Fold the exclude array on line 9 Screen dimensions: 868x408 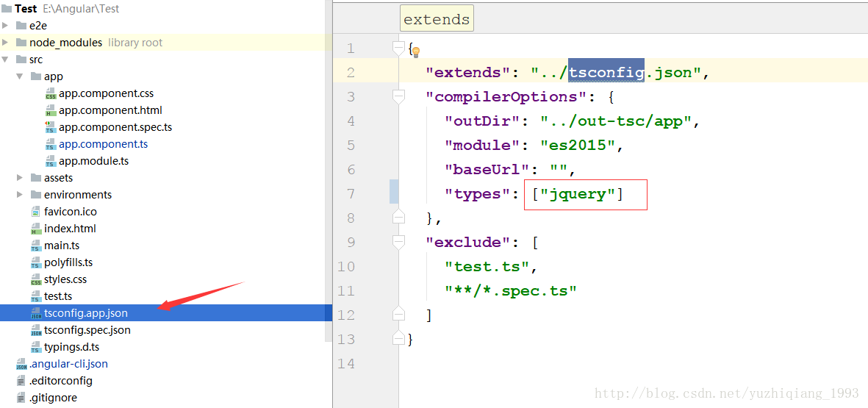pyautogui.click(x=398, y=243)
